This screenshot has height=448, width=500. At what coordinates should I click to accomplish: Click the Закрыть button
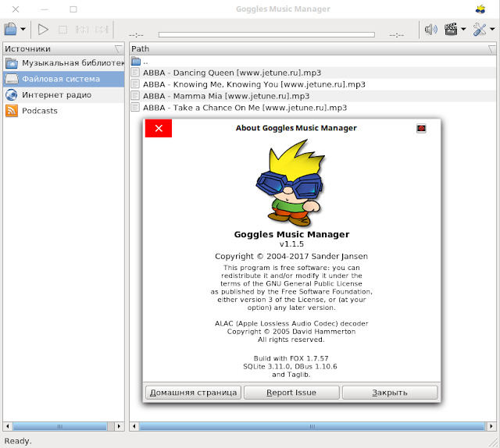click(390, 393)
